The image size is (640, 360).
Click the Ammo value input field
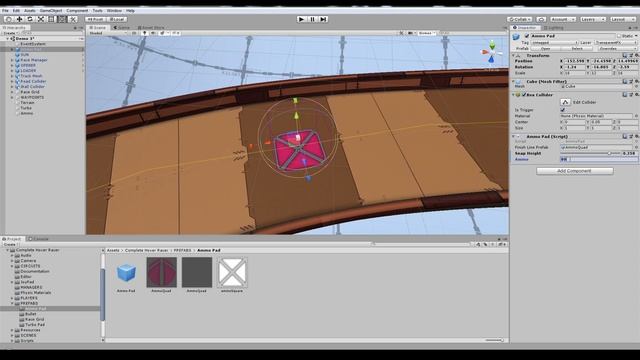click(599, 160)
